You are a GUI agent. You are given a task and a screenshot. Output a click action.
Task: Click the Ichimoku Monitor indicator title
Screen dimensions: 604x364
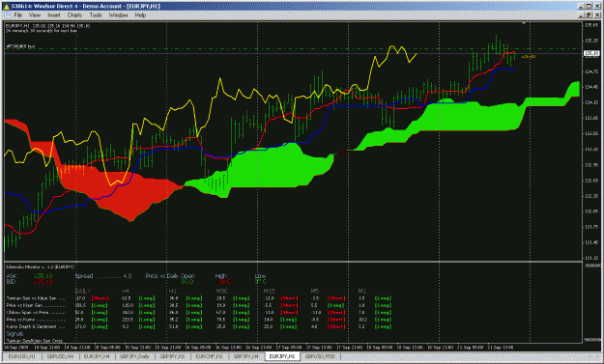click(40, 266)
